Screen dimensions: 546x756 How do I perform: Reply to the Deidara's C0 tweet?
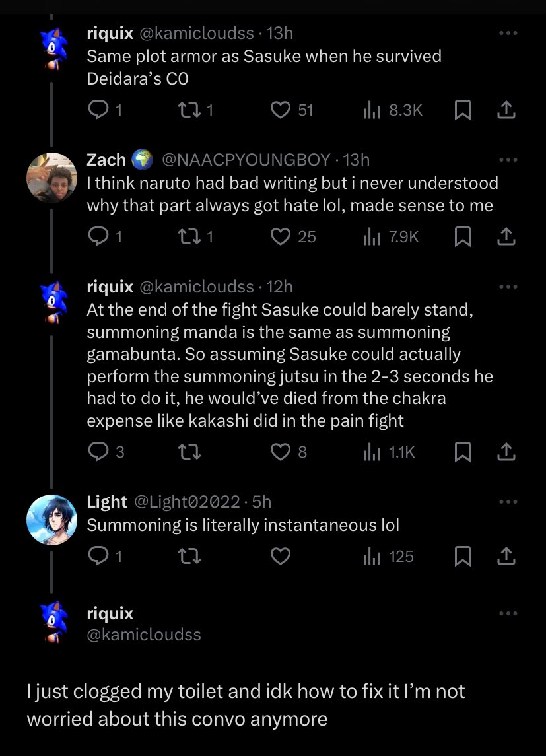[x=98, y=110]
